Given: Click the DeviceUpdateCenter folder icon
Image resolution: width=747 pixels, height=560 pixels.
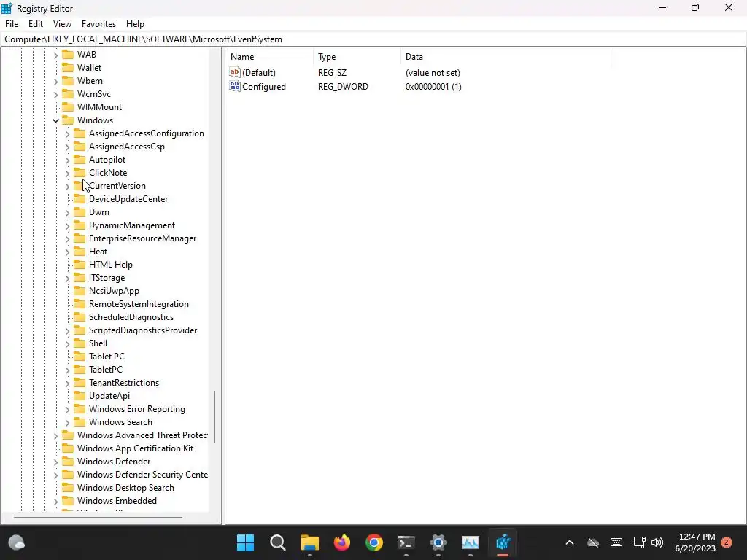Looking at the screenshot, I should coord(80,199).
